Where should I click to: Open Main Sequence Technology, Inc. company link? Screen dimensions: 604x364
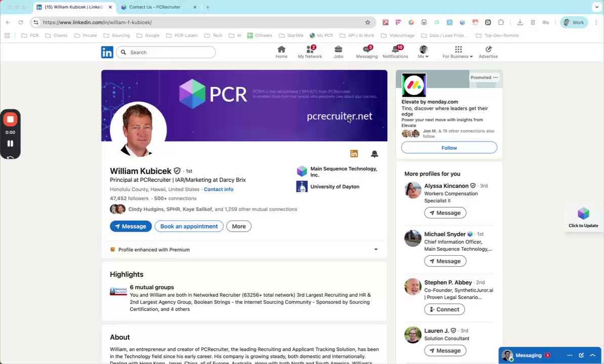tap(337, 171)
